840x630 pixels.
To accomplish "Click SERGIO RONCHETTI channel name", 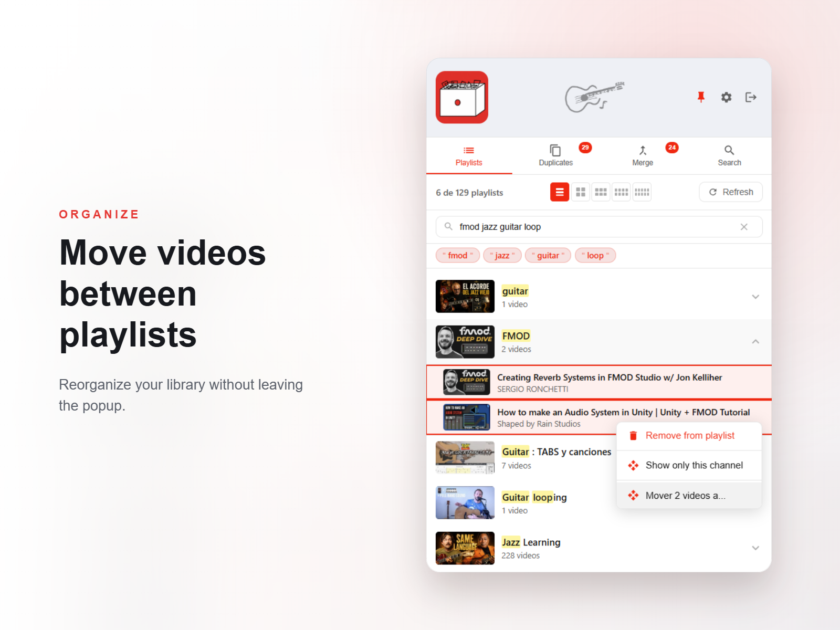I will pyautogui.click(x=533, y=389).
